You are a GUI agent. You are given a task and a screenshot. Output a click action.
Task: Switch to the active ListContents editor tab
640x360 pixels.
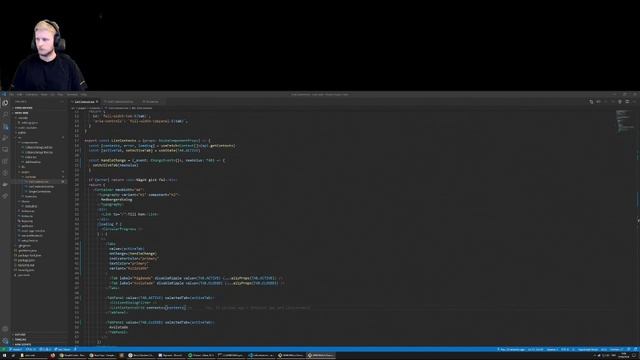[85, 102]
